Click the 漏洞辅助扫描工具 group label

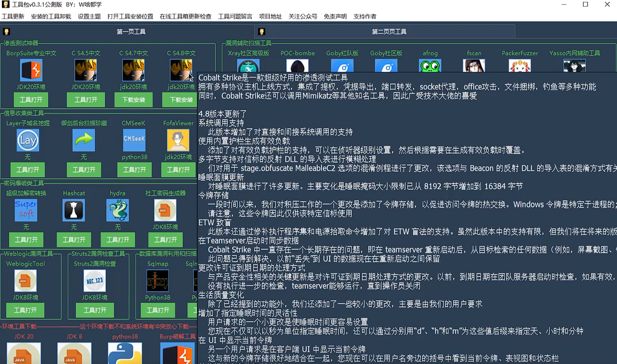pyautogui.click(x=249, y=43)
